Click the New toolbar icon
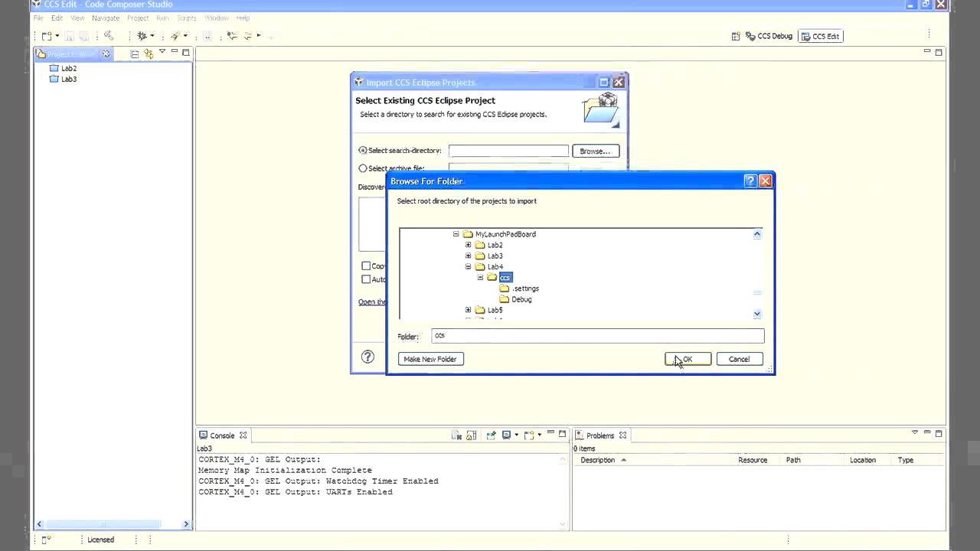The height and width of the screenshot is (551, 980). pyautogui.click(x=47, y=36)
